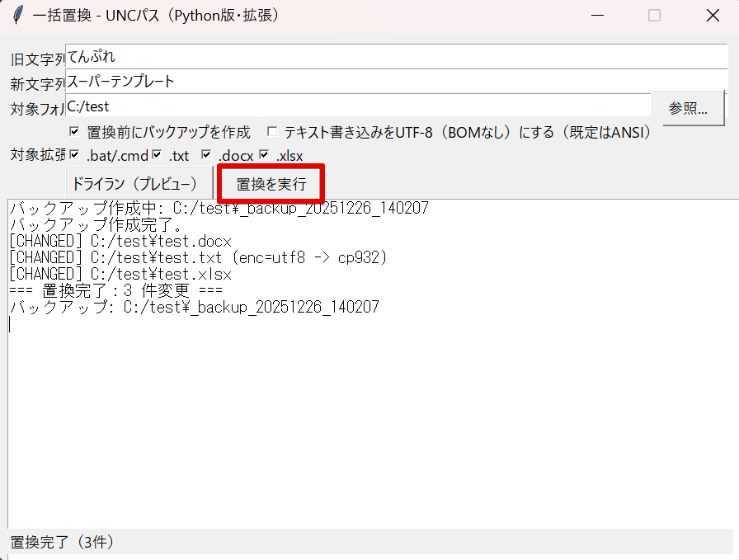Click the feather app icon in title bar
Image resolution: width=739 pixels, height=560 pixels.
[16, 15]
